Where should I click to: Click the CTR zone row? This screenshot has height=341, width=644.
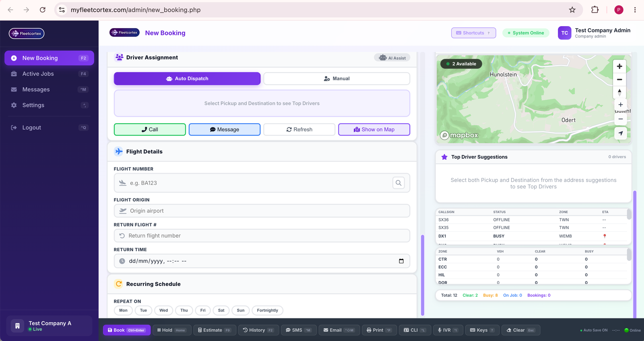[531, 259]
